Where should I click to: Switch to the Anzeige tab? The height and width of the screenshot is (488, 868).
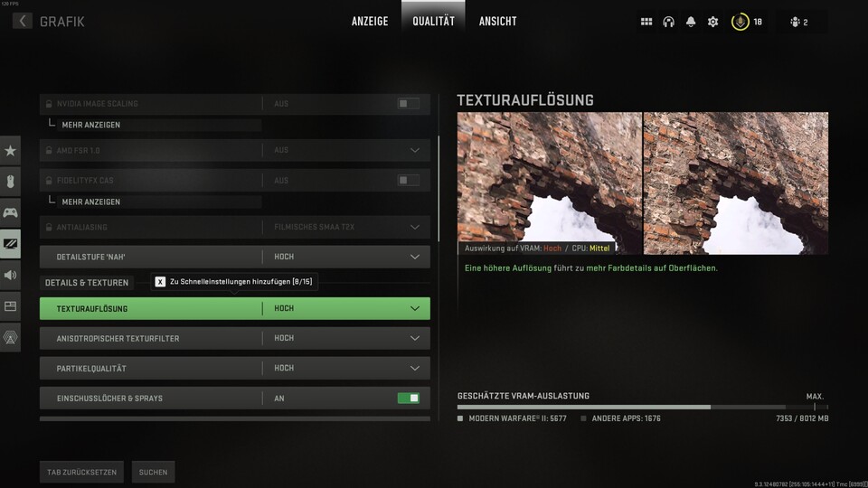pos(370,21)
